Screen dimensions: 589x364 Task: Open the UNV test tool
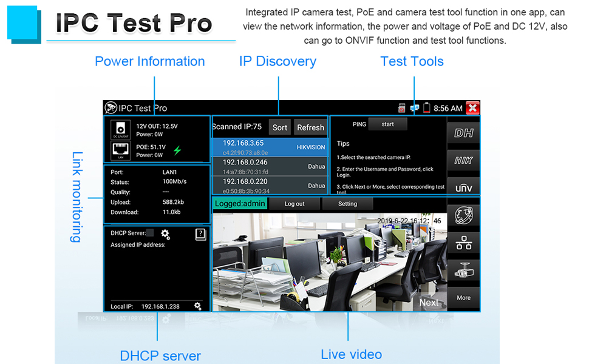[463, 187]
